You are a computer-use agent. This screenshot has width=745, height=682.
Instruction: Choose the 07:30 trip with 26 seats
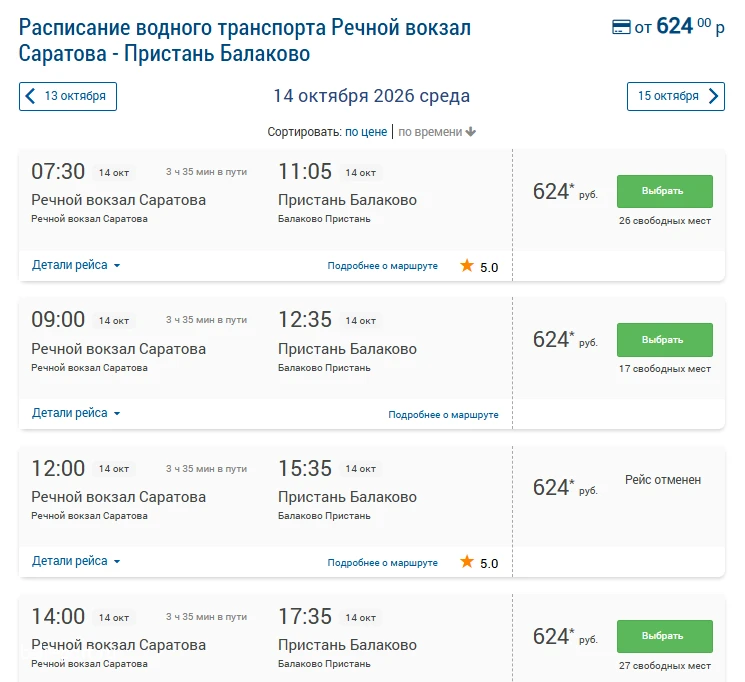[x=665, y=191]
